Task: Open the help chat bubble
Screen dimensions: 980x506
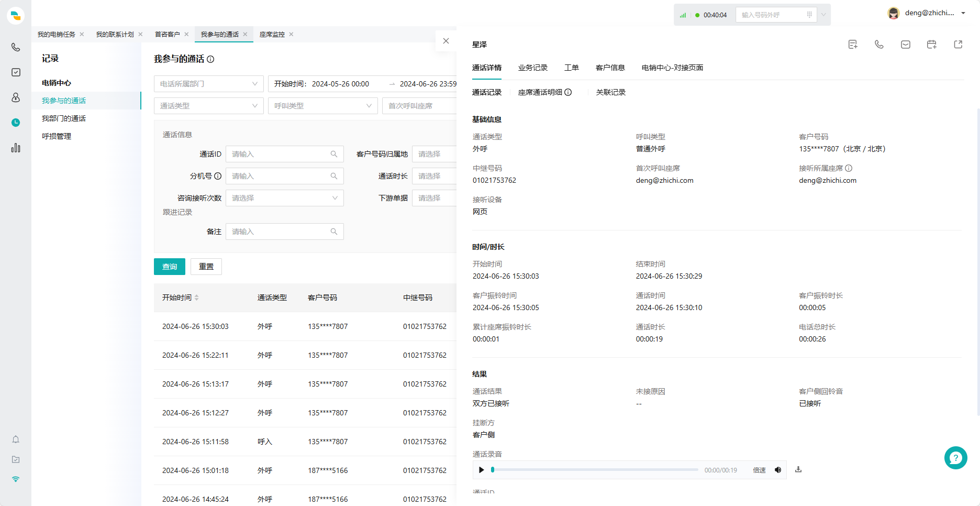Action: [x=956, y=458]
